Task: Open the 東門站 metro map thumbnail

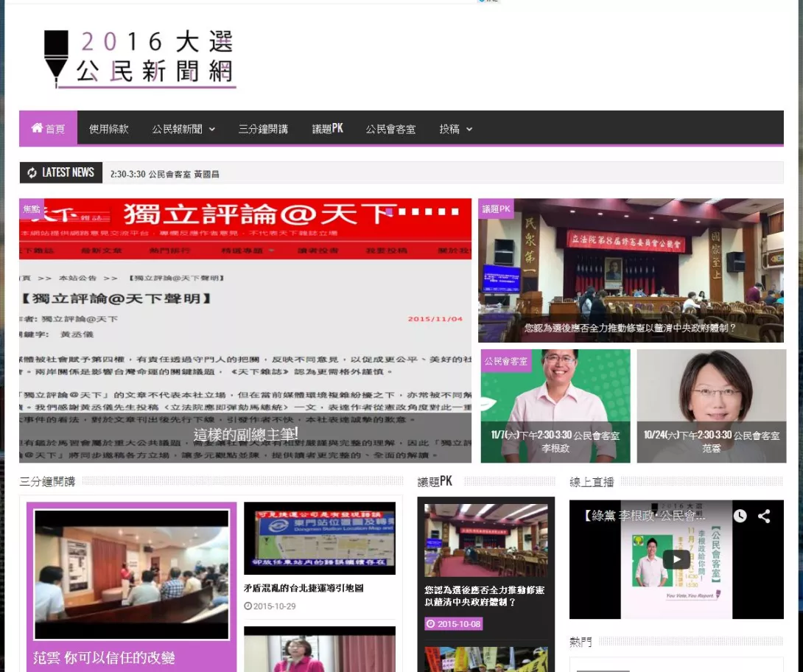Action: 320,539
